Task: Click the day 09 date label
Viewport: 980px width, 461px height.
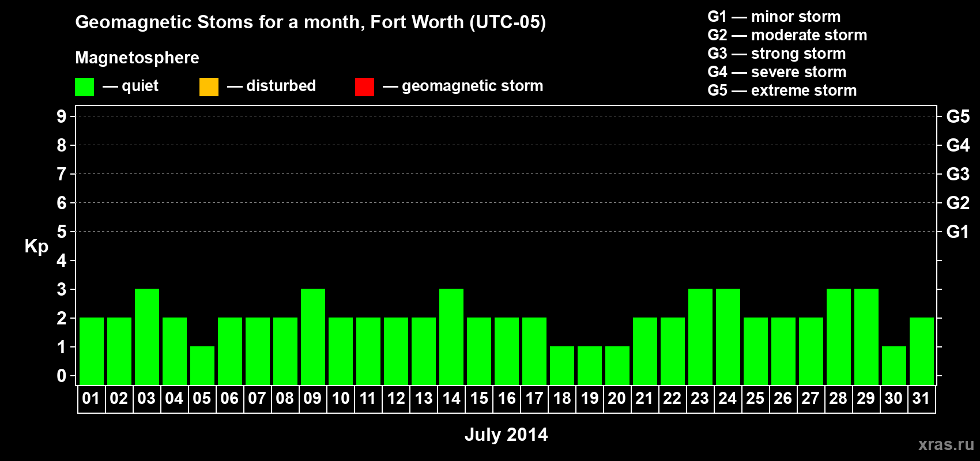Action: coord(312,398)
